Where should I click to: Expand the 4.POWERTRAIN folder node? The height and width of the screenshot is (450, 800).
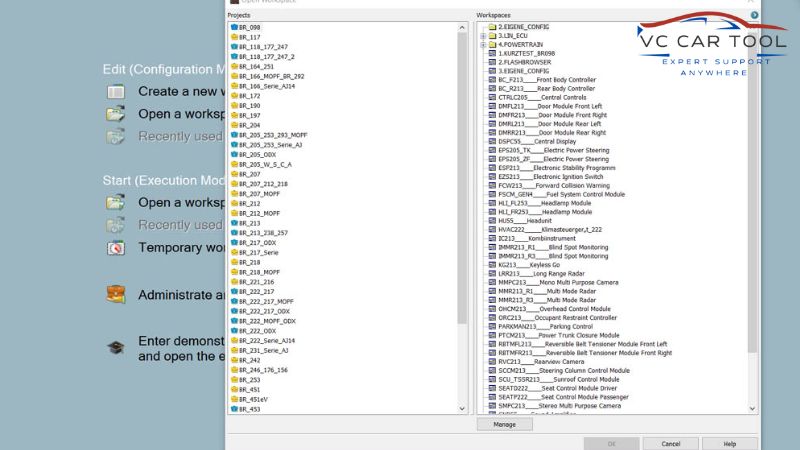click(484, 44)
